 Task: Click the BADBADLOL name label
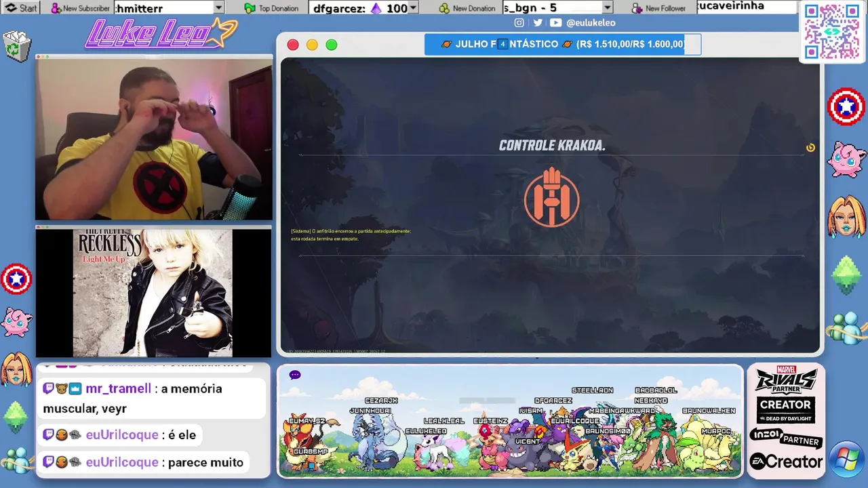click(656, 390)
